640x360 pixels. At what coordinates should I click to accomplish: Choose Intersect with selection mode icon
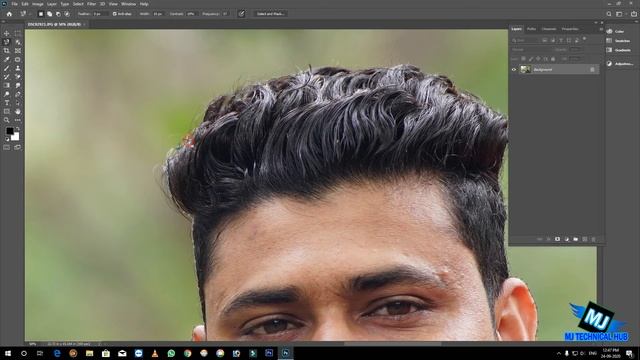67,14
